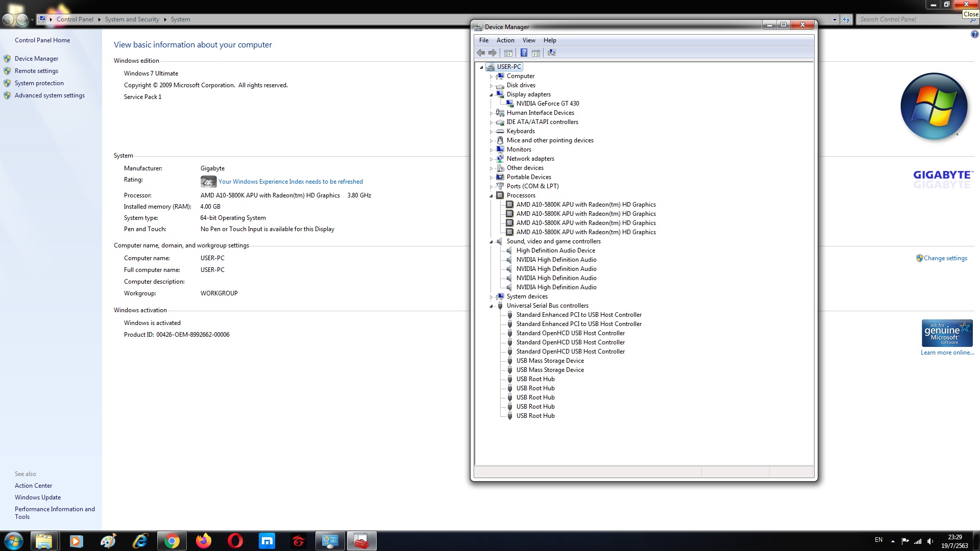Launch Paint from the taskbar
The height and width of the screenshot is (551, 980).
pos(108,541)
